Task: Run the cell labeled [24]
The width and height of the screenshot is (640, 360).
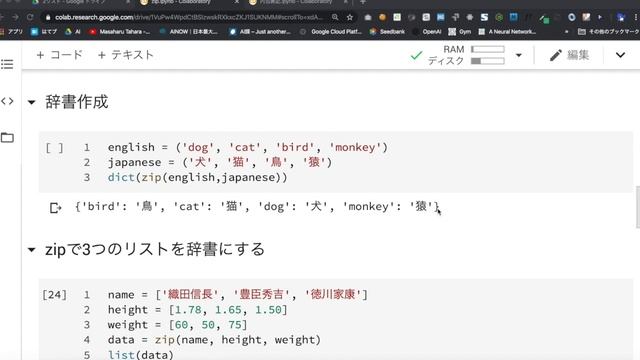Action: pyautogui.click(x=54, y=295)
